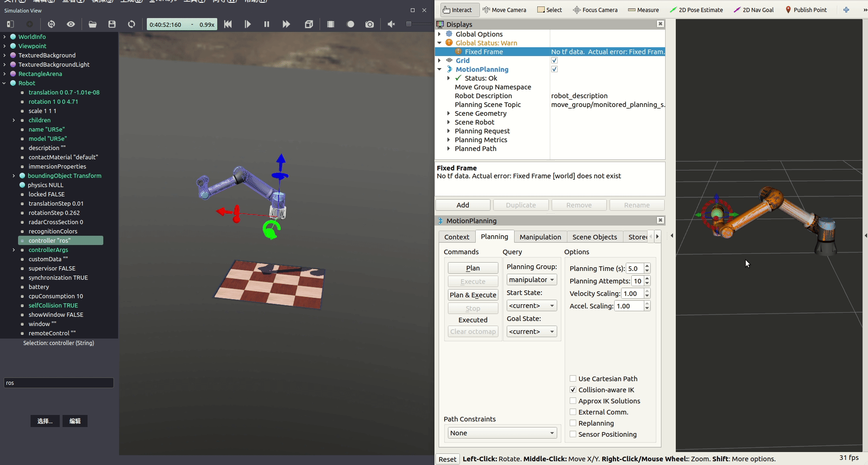The image size is (868, 465).
Task: Activate the Measure tool
Action: click(643, 10)
